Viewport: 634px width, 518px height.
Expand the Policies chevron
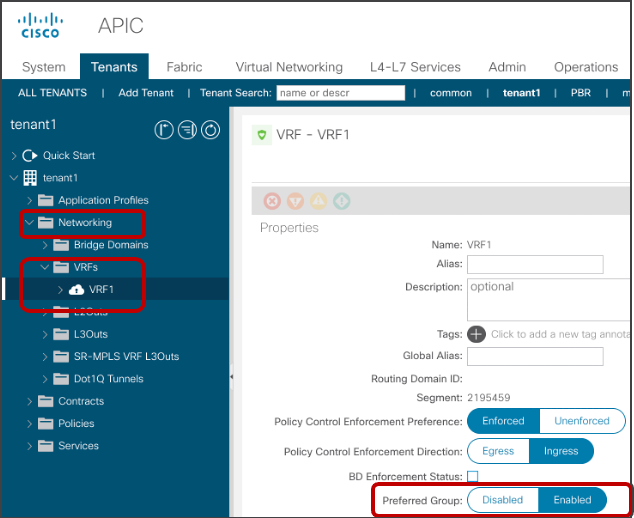(x=29, y=423)
